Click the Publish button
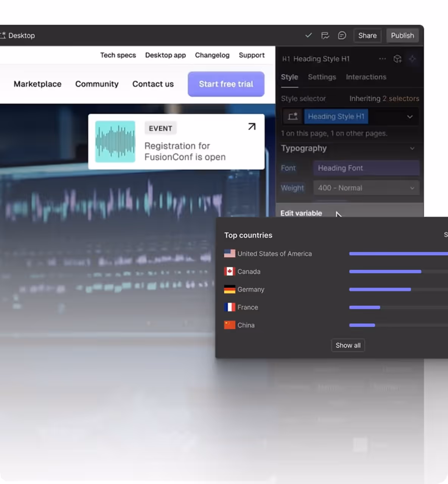Screen dimensions: 448x484 (402, 36)
